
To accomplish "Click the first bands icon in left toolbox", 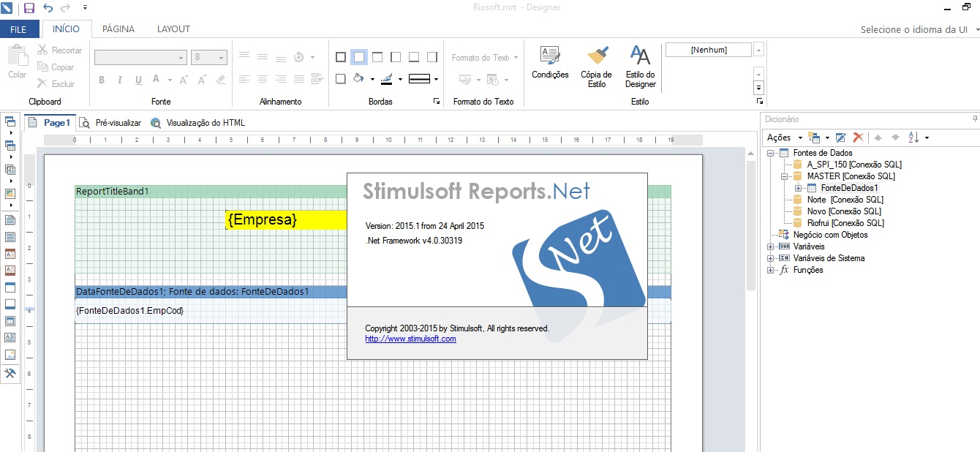I will 10,121.
